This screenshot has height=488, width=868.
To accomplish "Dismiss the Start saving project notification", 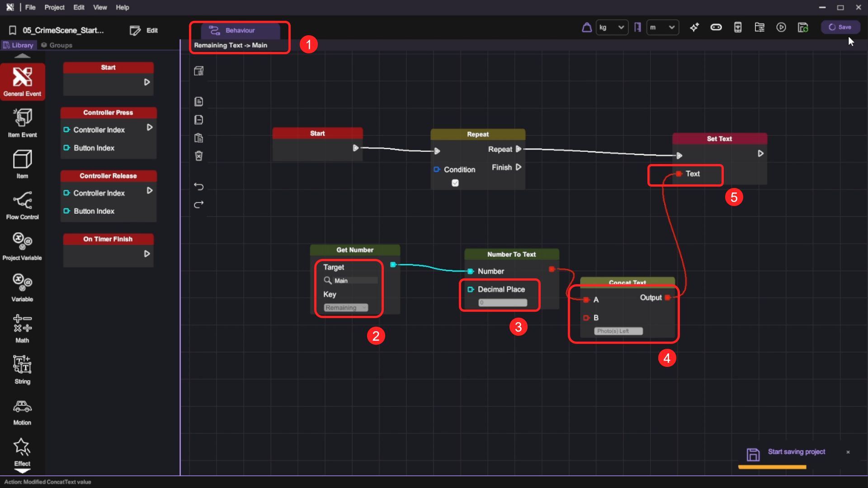I will point(848,452).
